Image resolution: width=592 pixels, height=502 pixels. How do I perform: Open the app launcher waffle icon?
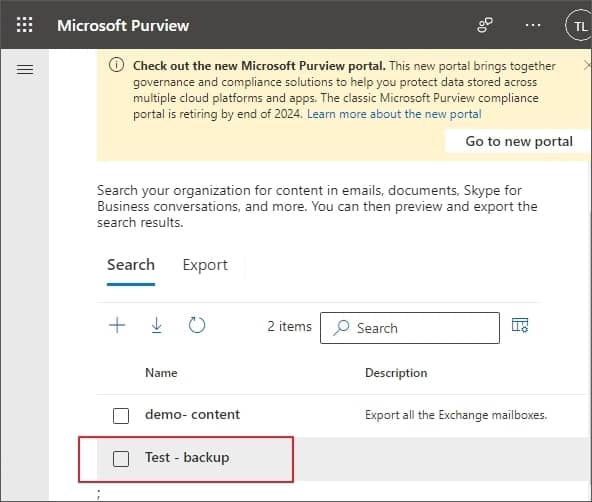(25, 25)
